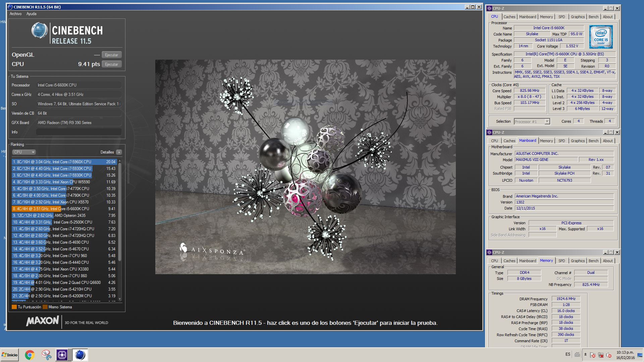Image resolution: width=644 pixels, height=362 pixels.
Task: Click the top CPU-Z window title icon
Action: [x=489, y=8]
